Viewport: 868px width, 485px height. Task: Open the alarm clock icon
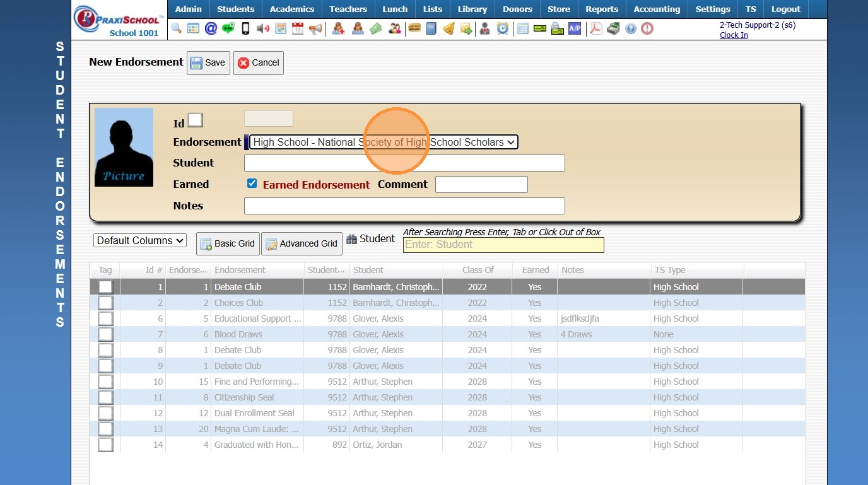503,28
